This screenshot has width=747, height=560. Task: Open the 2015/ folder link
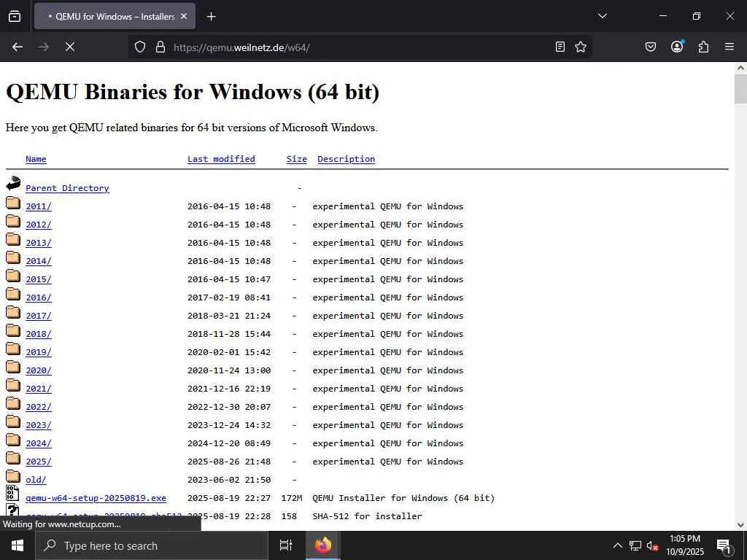pyautogui.click(x=39, y=279)
